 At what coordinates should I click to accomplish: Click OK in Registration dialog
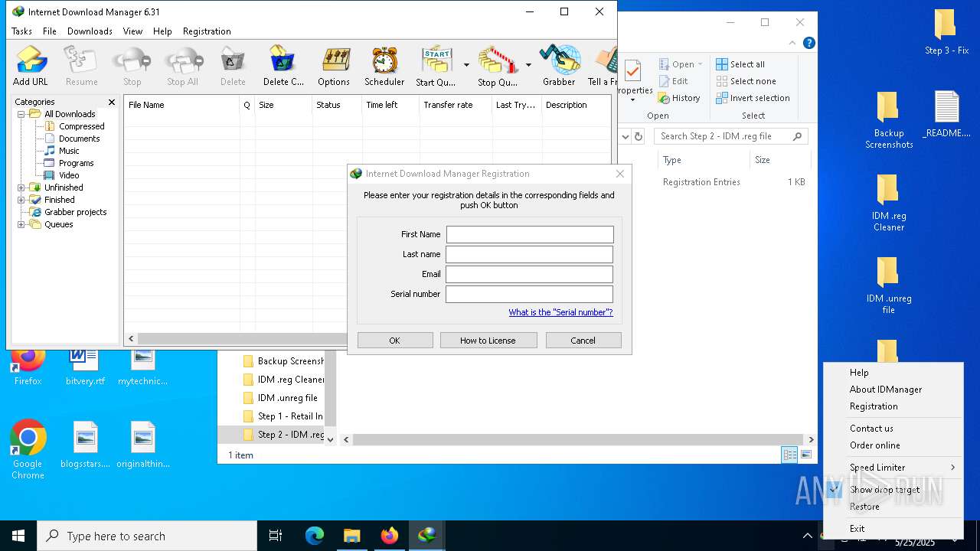click(x=395, y=341)
